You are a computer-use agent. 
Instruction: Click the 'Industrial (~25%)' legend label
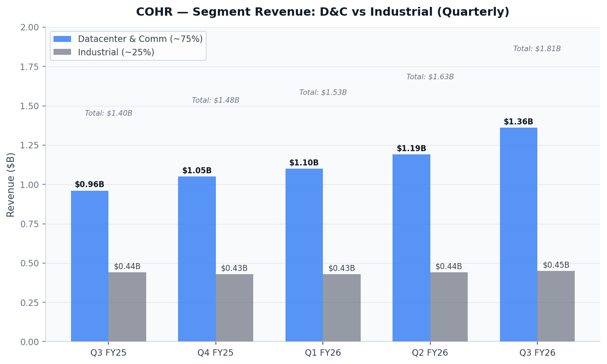[x=116, y=53]
